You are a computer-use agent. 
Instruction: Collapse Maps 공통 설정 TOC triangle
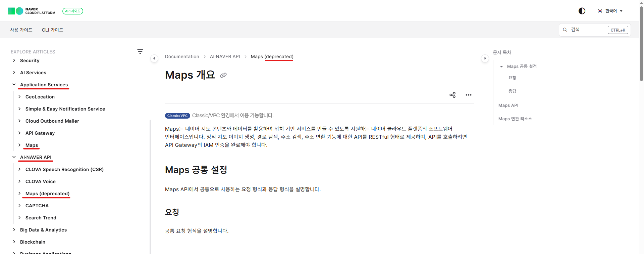pyautogui.click(x=501, y=67)
